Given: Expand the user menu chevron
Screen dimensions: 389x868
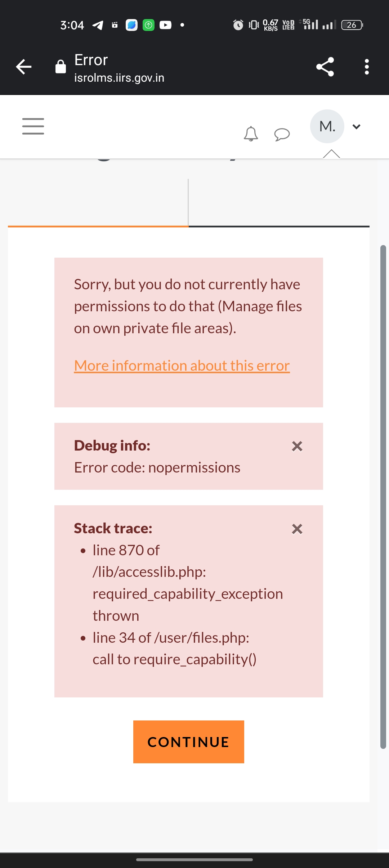Looking at the screenshot, I should point(357,126).
